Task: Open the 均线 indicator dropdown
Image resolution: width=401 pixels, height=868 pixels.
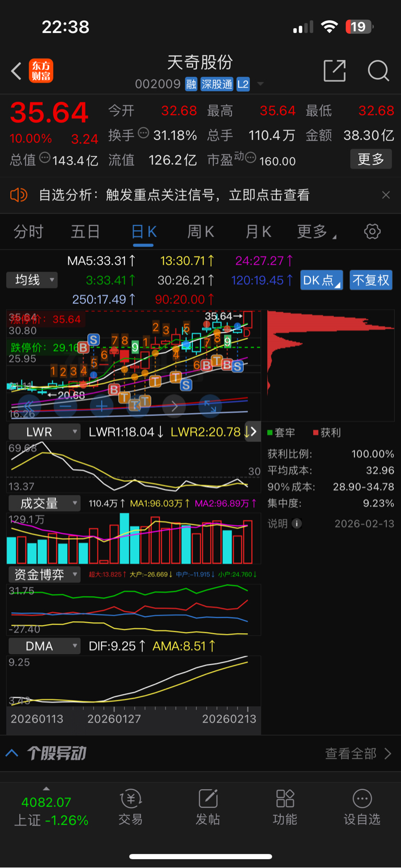Action: pos(32,280)
